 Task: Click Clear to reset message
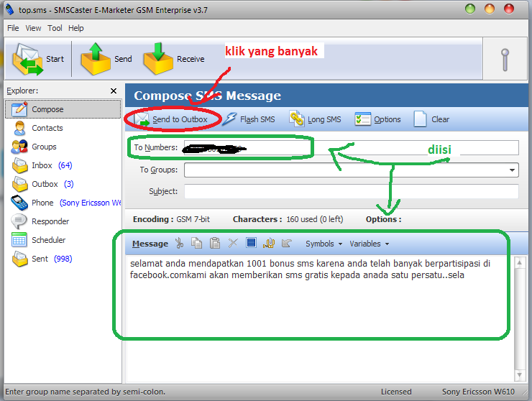click(x=431, y=119)
